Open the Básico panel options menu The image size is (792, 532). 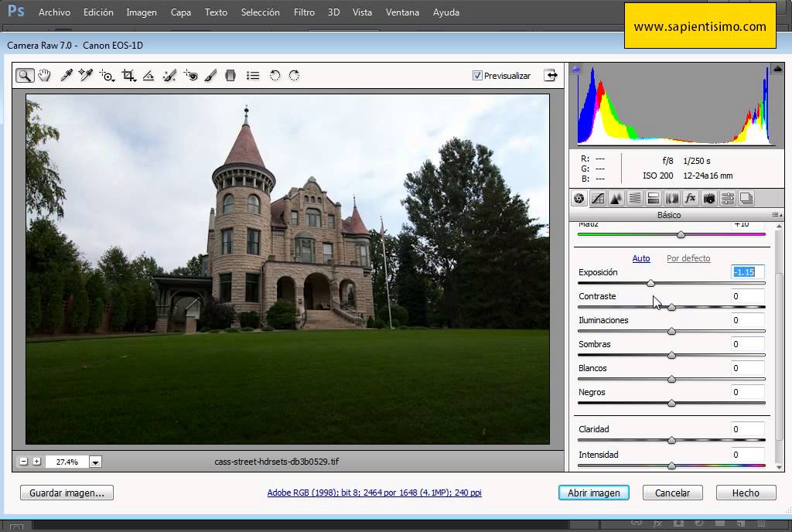point(777,215)
